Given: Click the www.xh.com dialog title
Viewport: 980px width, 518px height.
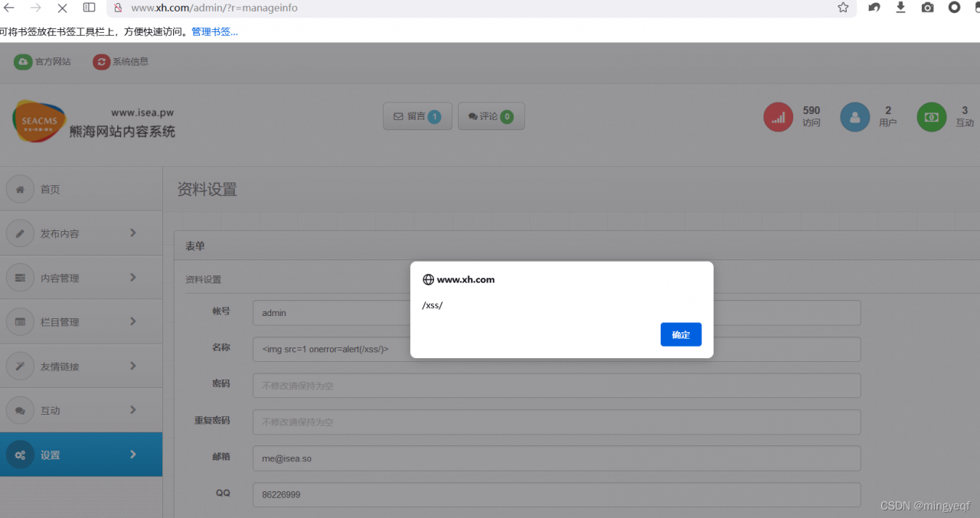Looking at the screenshot, I should [465, 280].
